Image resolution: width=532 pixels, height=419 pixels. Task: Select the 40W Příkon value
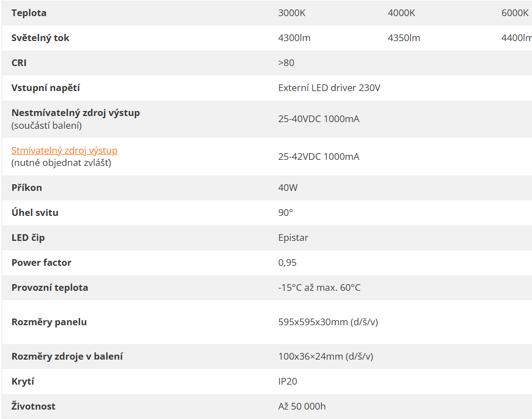(288, 188)
